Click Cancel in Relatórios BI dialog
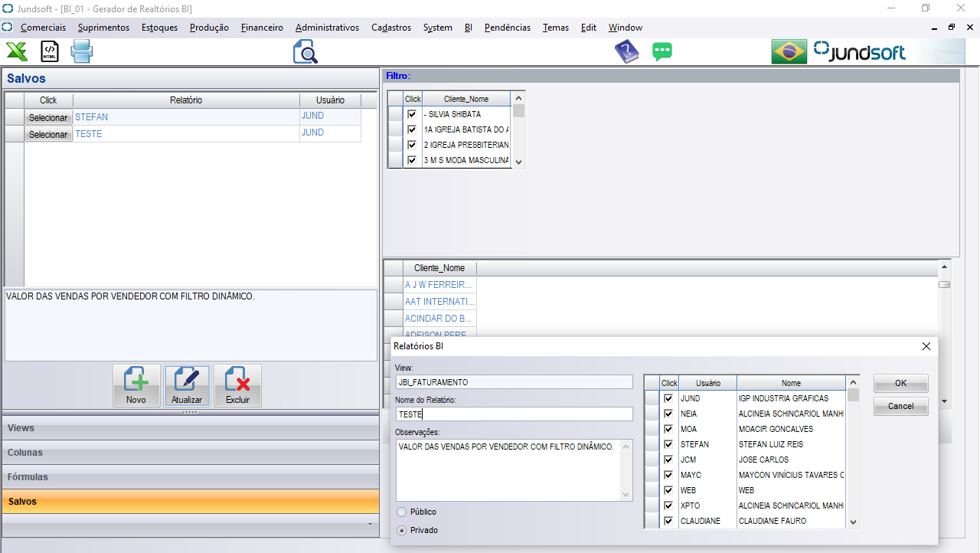980x553 pixels. 900,406
